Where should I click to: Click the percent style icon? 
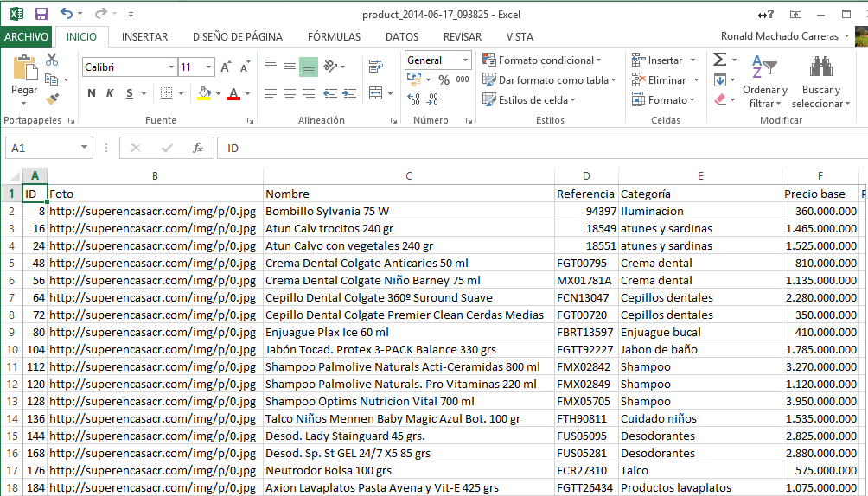tap(444, 79)
